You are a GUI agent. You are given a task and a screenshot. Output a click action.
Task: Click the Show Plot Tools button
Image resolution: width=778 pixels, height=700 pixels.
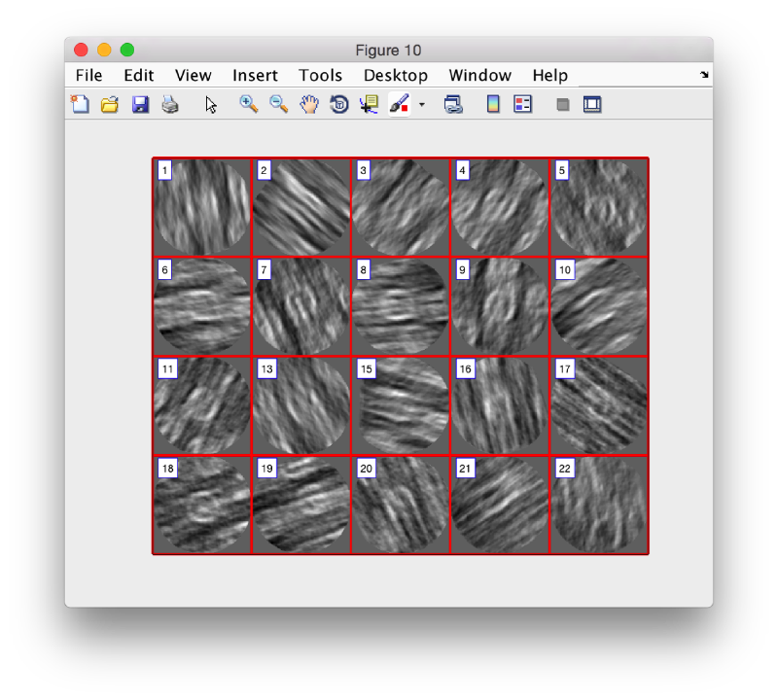click(592, 104)
